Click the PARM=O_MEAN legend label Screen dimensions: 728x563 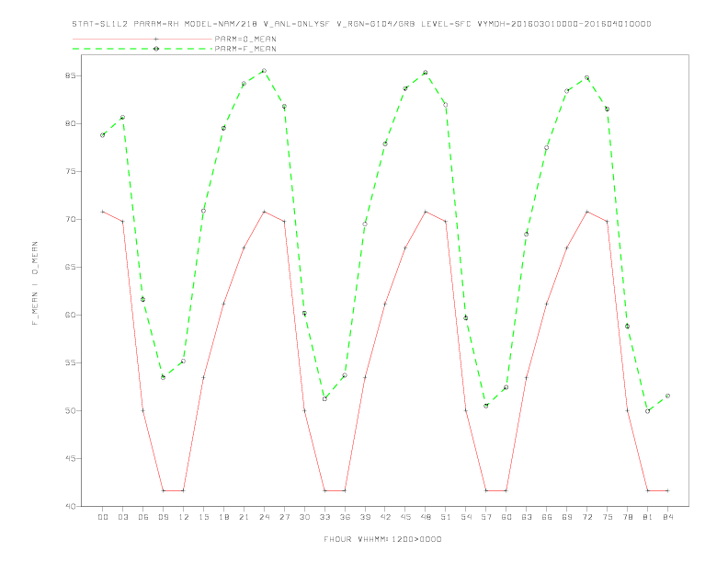[x=245, y=39]
